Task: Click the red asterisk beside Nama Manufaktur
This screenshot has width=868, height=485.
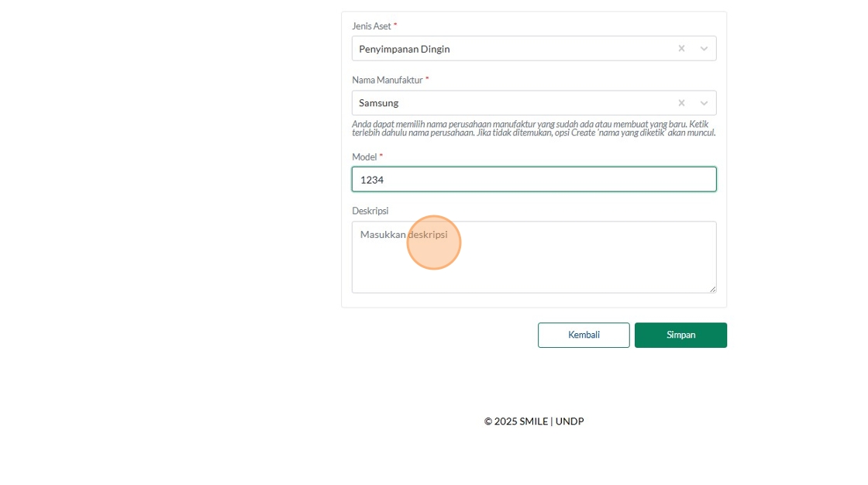Action: [427, 80]
